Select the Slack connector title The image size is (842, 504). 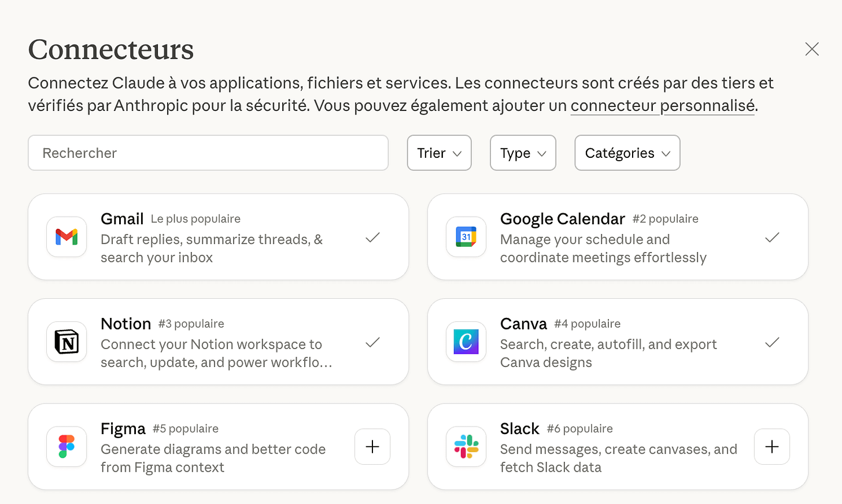pyautogui.click(x=520, y=429)
